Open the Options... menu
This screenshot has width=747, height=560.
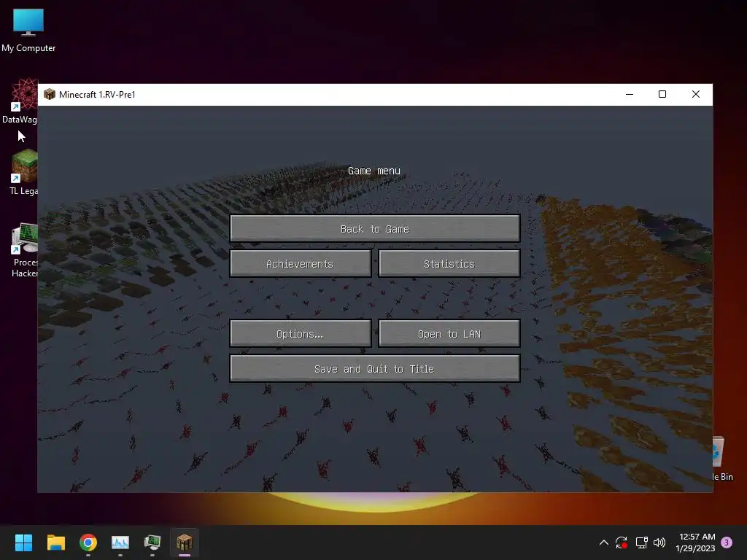[300, 333]
